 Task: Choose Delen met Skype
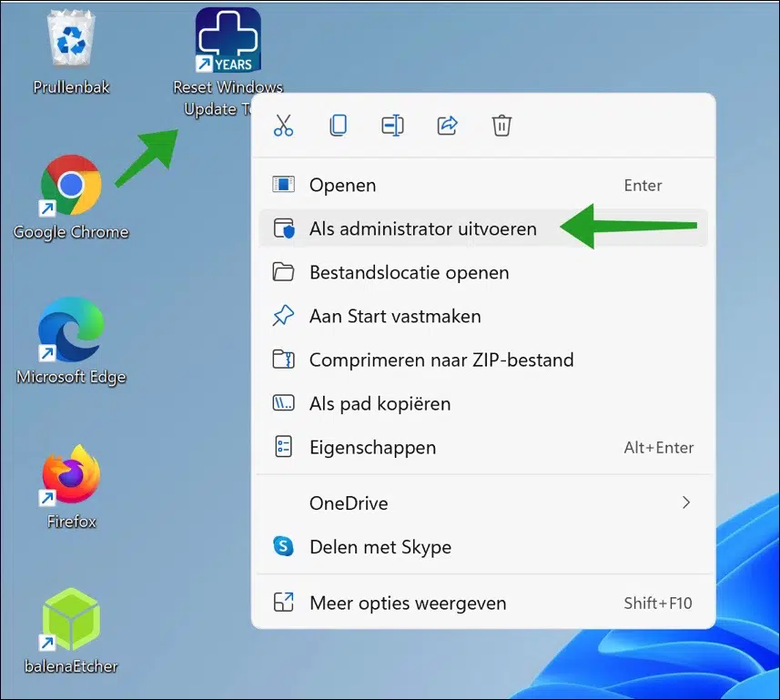pos(483,547)
